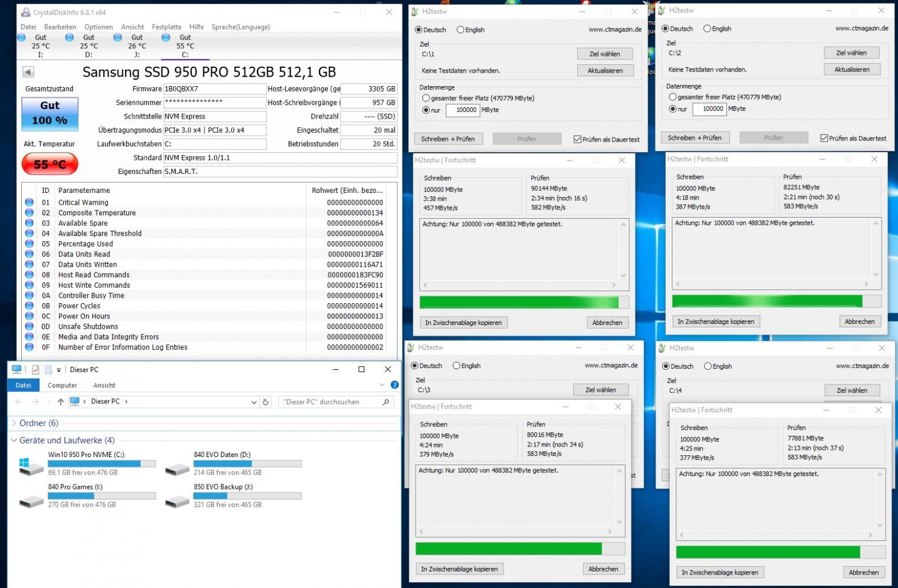Screen dimensions: 898x588
Task: Click the green progress bar in 77881 MByte window
Action: (781, 552)
